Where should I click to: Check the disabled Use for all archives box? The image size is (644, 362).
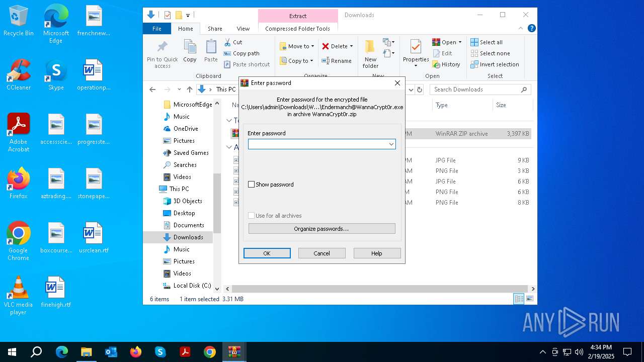click(252, 216)
